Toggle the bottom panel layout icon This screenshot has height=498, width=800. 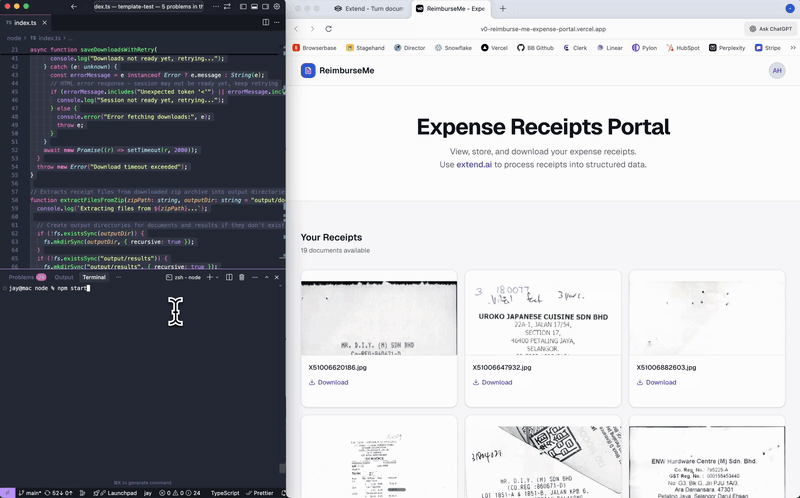click(x=254, y=7)
